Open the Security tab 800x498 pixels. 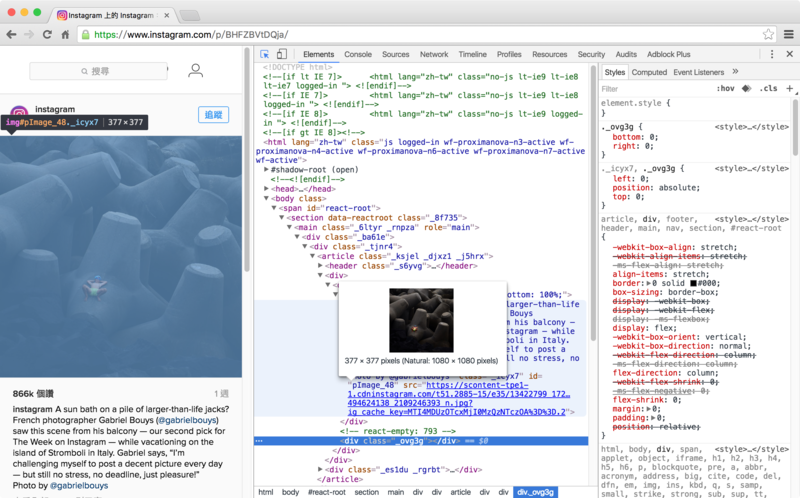click(x=591, y=54)
